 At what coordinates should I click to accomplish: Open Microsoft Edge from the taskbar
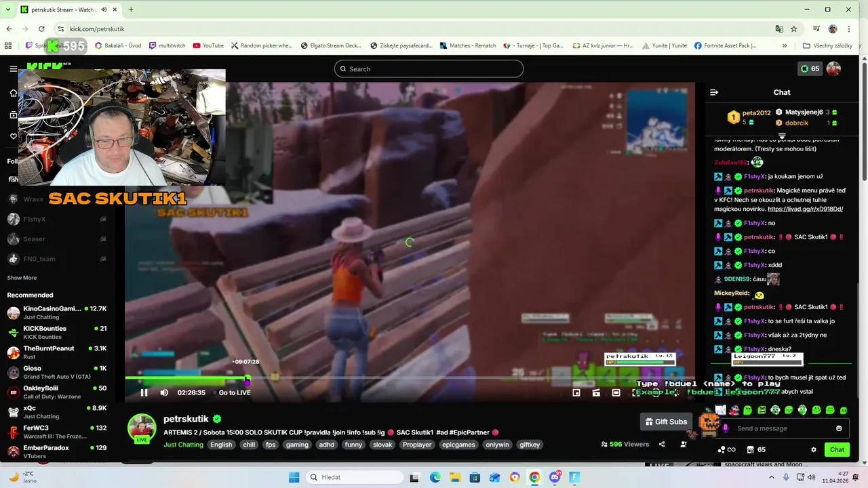click(x=435, y=477)
